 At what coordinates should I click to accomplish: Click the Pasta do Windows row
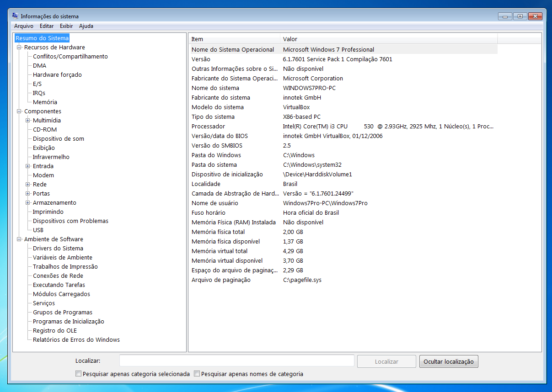pos(343,155)
